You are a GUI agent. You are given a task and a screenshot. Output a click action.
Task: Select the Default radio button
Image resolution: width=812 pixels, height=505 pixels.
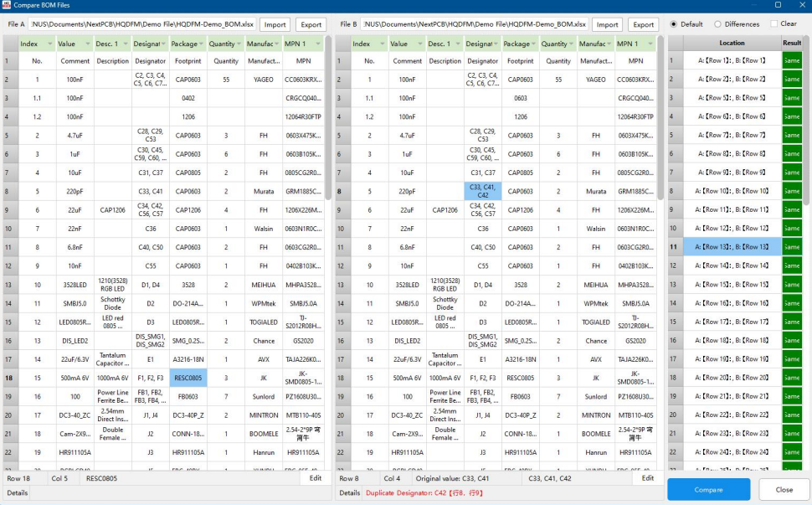pyautogui.click(x=674, y=24)
